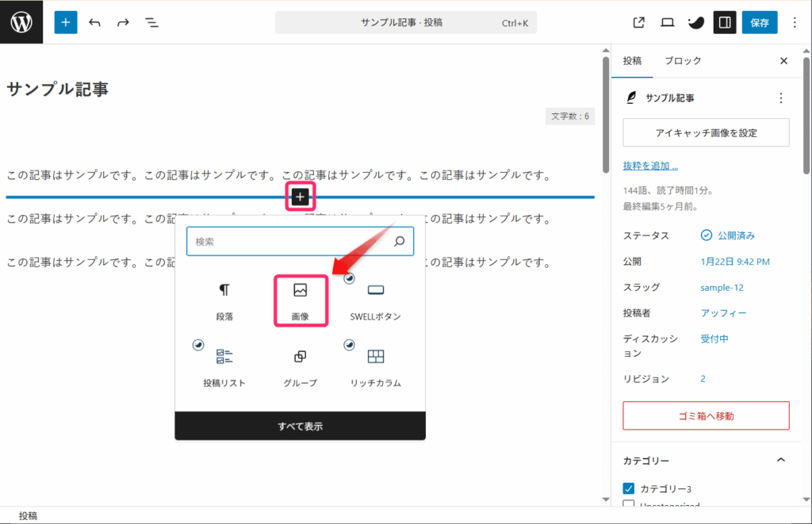This screenshot has height=524, width=812.
Task: Open the document overview list icon
Action: pos(151,22)
